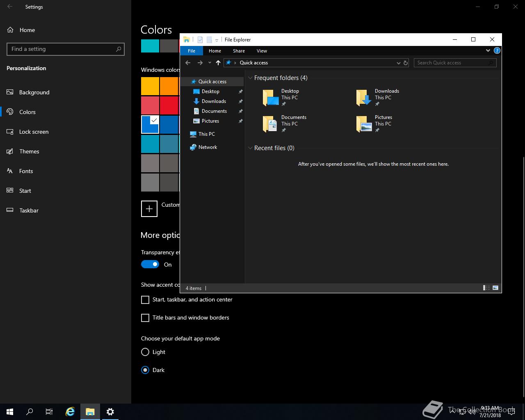The image size is (525, 420).
Task: Go back using File Explorer's back arrow
Action: coord(188,63)
